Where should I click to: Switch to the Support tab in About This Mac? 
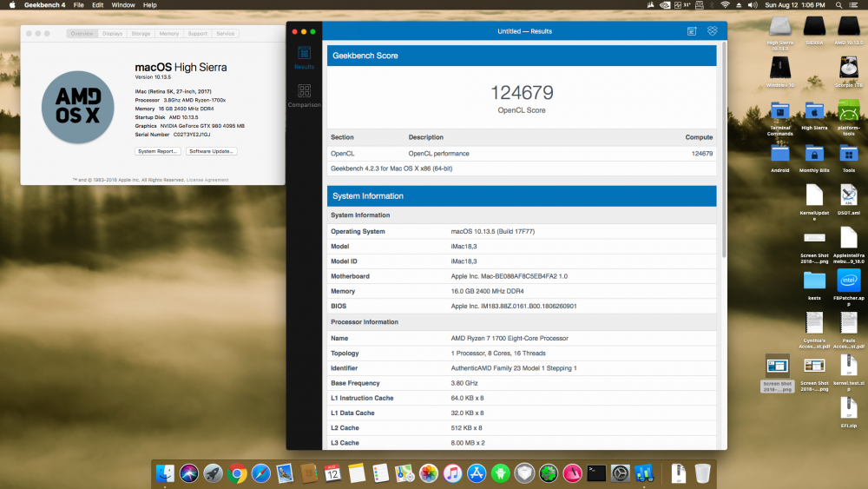click(197, 33)
